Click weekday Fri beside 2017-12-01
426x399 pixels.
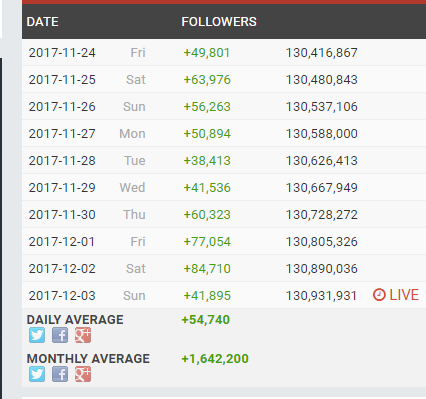coord(138,242)
